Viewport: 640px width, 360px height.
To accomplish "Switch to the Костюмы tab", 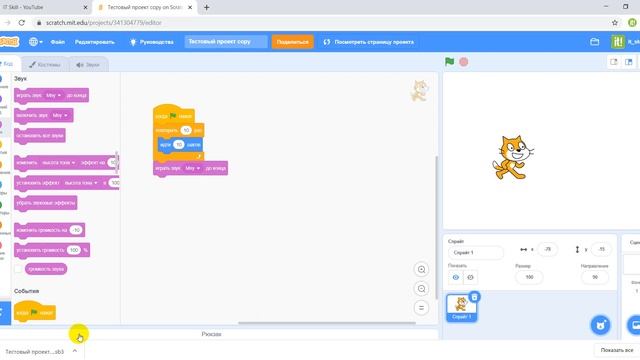I will pos(45,64).
